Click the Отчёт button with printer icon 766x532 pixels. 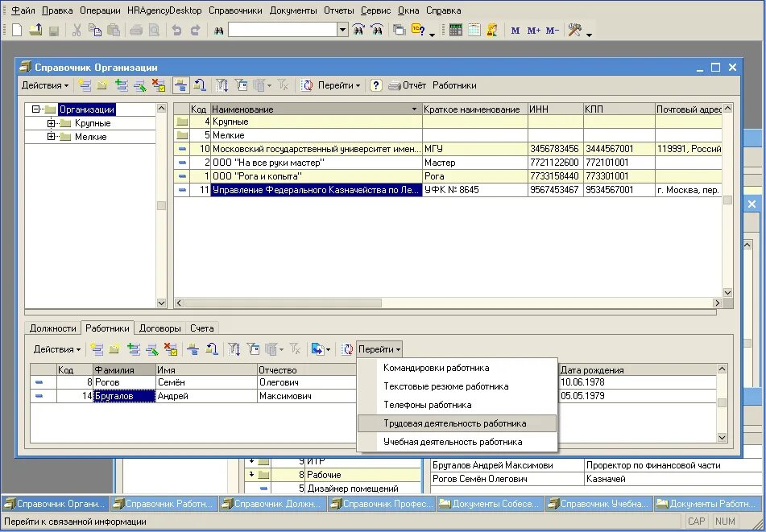407,85
